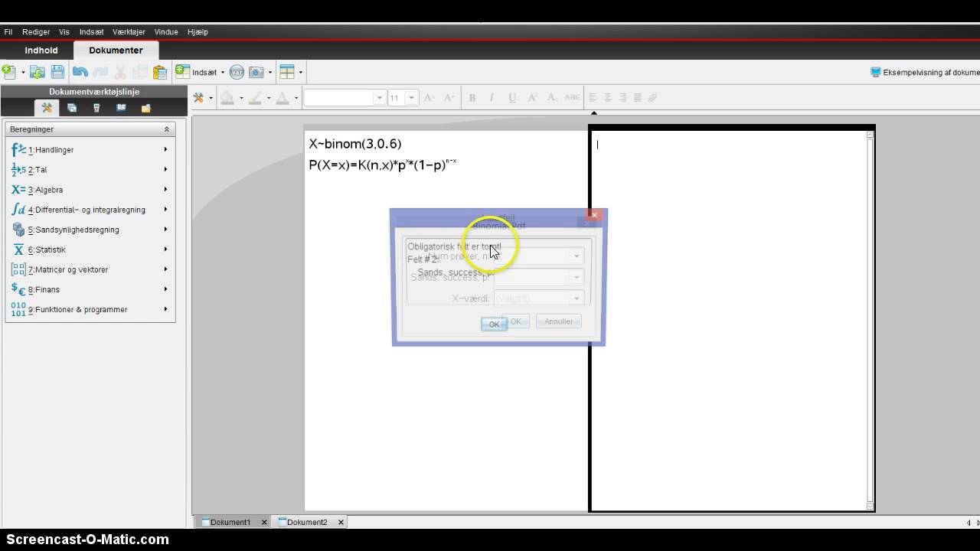Expand 3:Algebra submenu
This screenshot has height=551, width=980.
(165, 189)
